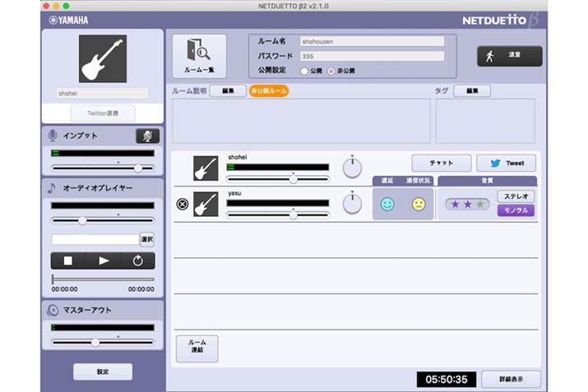Select the 公開 public radio button
Image resolution: width=588 pixels, height=392 pixels.
tap(304, 71)
